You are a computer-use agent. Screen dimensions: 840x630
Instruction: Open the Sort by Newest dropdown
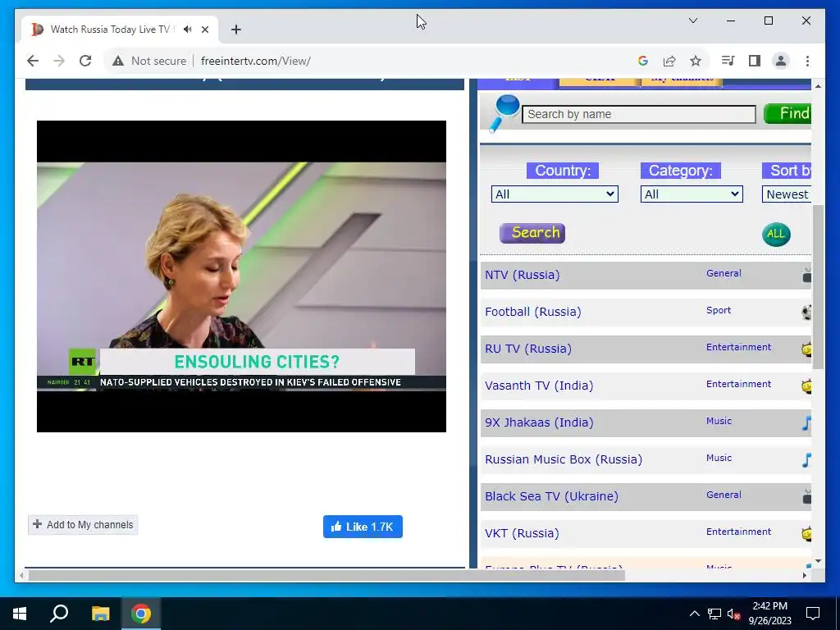[787, 194]
